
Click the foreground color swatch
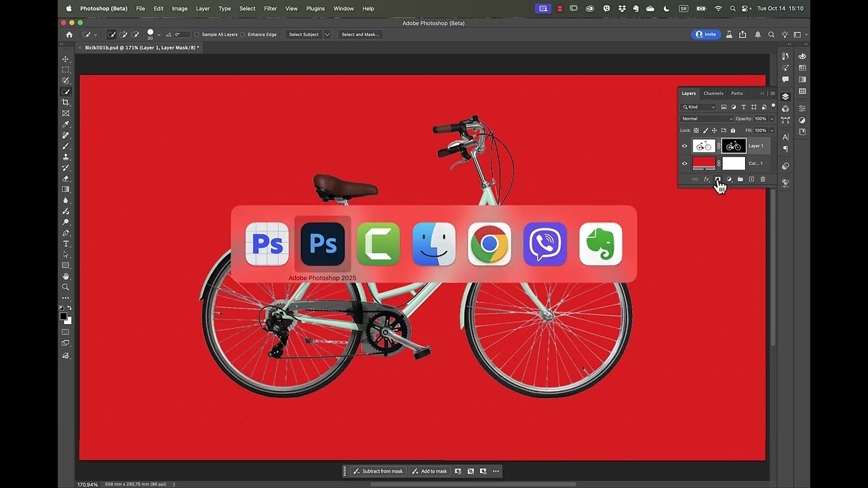click(63, 317)
